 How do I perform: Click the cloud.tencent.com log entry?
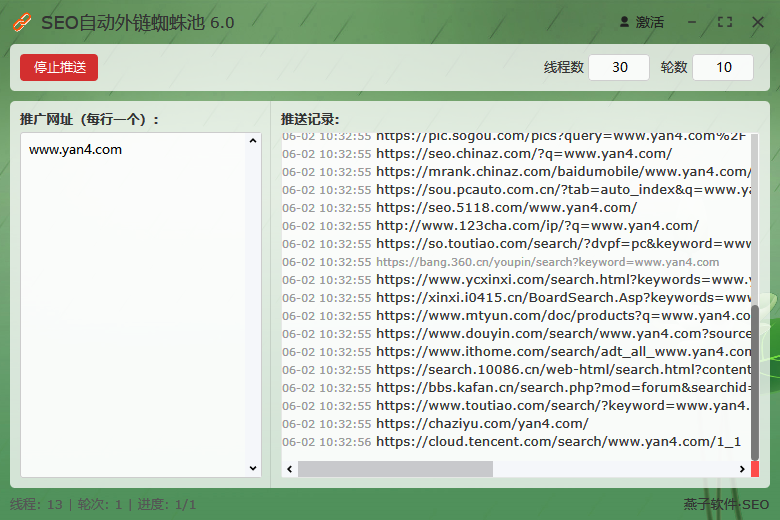[x=559, y=442]
